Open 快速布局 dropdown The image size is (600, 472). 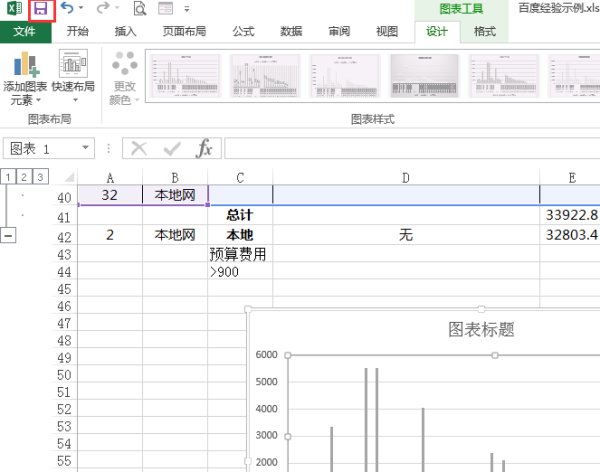[73, 77]
